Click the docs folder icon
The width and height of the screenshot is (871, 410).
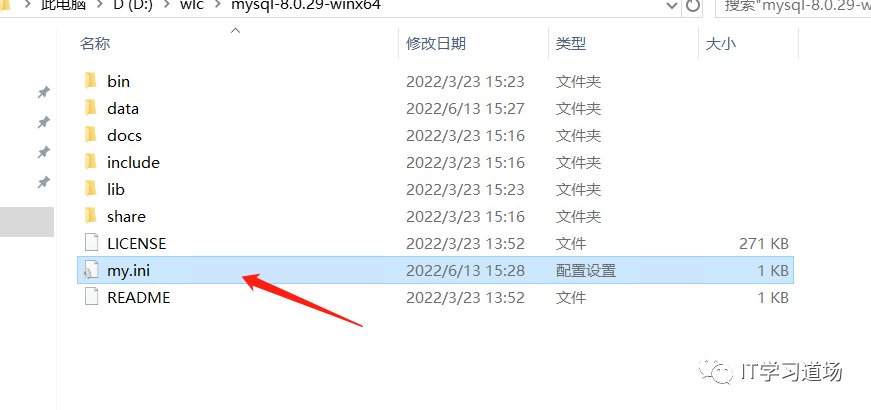(x=91, y=136)
